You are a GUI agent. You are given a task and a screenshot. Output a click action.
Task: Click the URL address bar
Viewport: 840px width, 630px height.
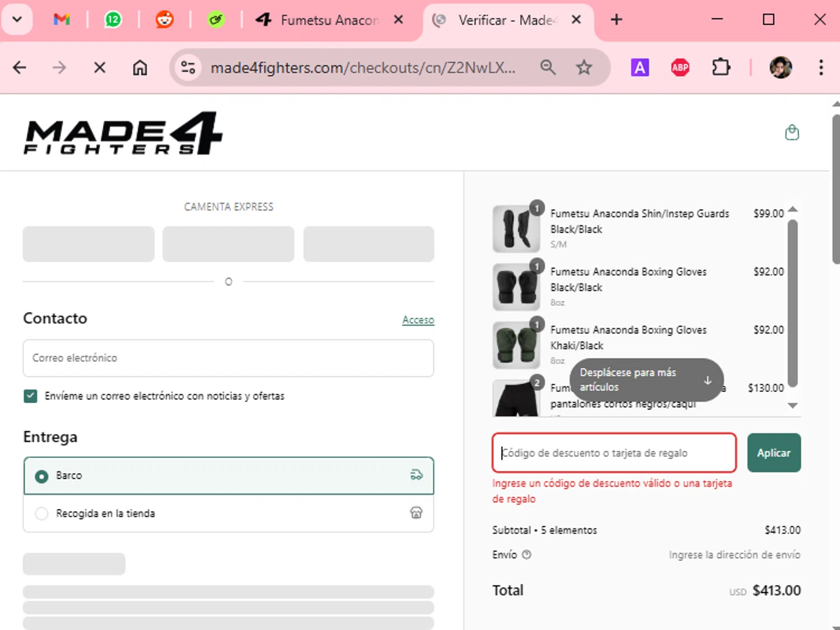(x=363, y=68)
